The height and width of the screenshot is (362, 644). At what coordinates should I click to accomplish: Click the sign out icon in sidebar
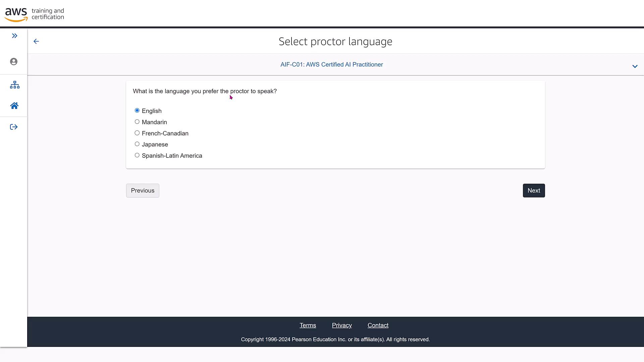(14, 127)
